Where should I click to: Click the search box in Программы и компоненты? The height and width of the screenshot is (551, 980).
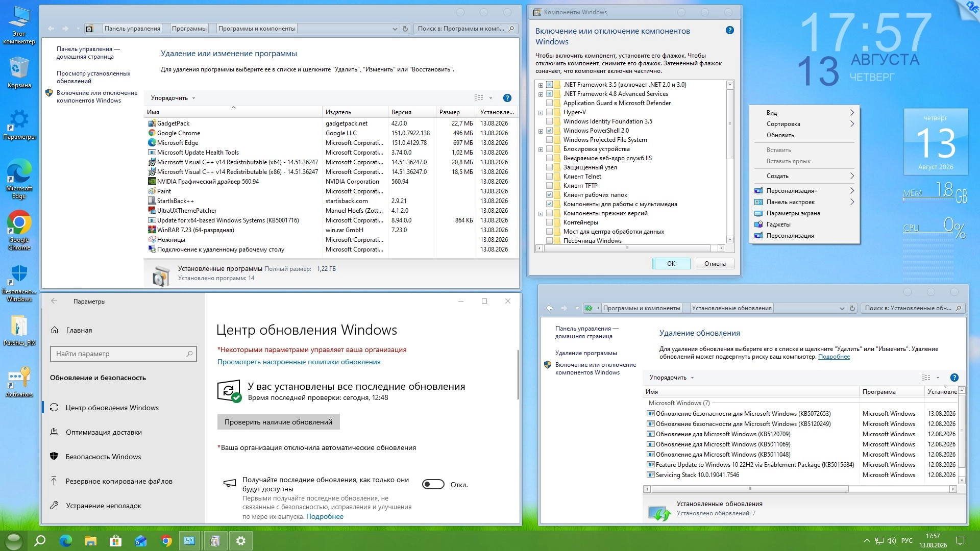click(465, 29)
